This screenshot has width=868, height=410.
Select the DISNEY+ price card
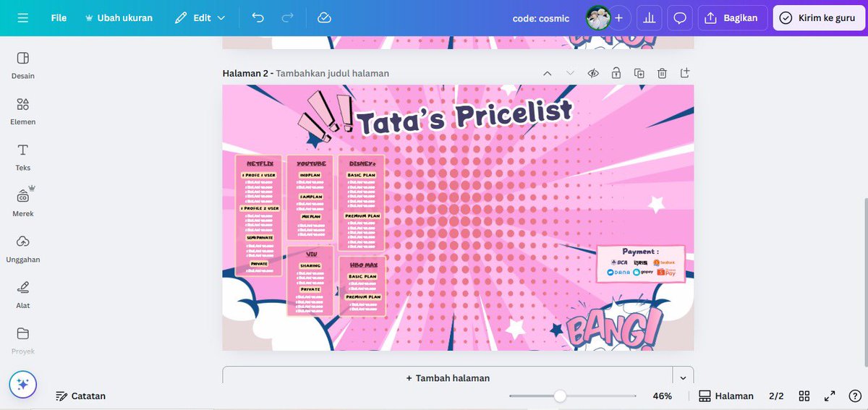(362, 202)
